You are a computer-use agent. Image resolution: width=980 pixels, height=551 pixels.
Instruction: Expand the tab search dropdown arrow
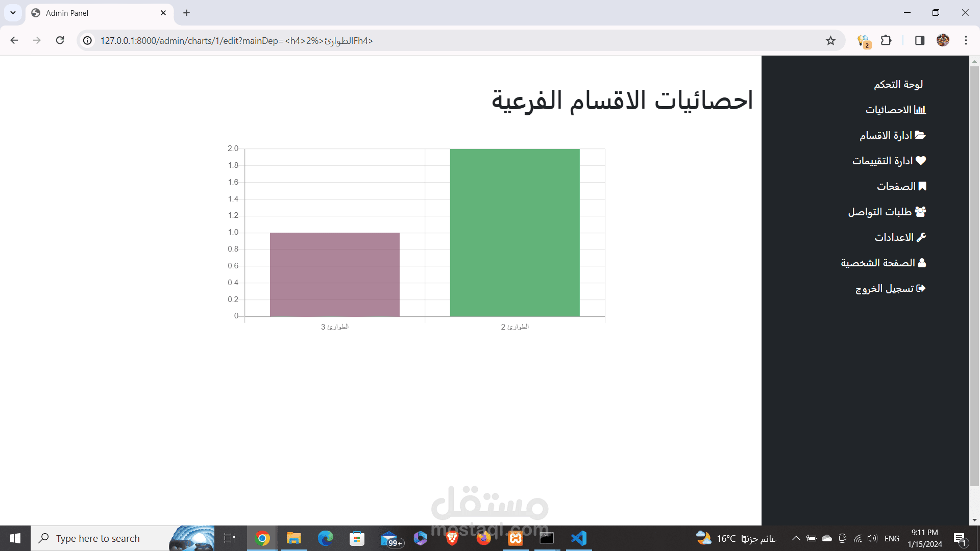pyautogui.click(x=13, y=13)
